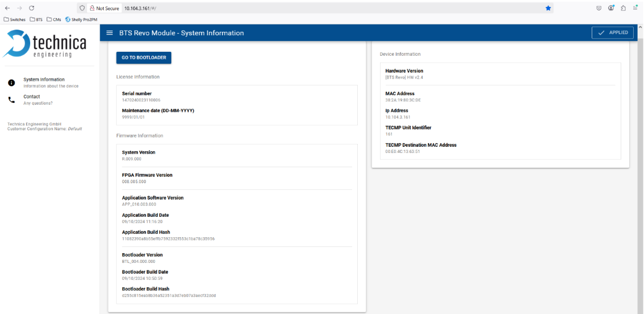Open the browser extensions icon

[623, 8]
